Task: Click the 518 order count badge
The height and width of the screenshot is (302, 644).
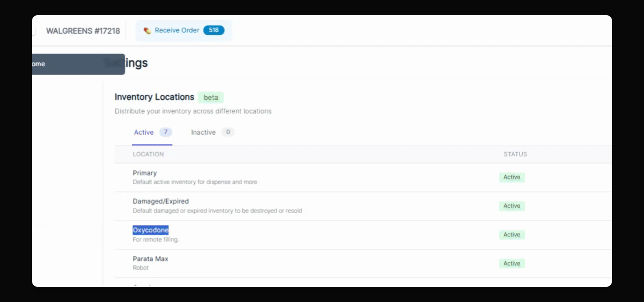Action: 214,30
